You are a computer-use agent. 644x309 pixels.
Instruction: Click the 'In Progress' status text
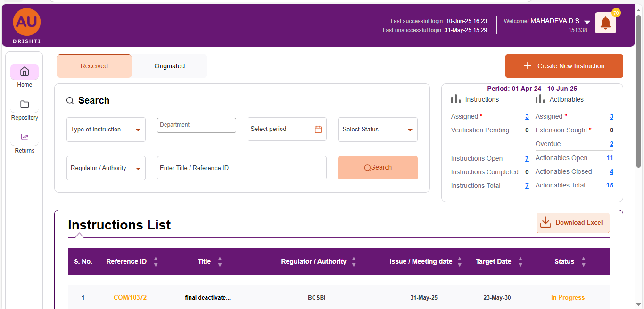(x=568, y=298)
